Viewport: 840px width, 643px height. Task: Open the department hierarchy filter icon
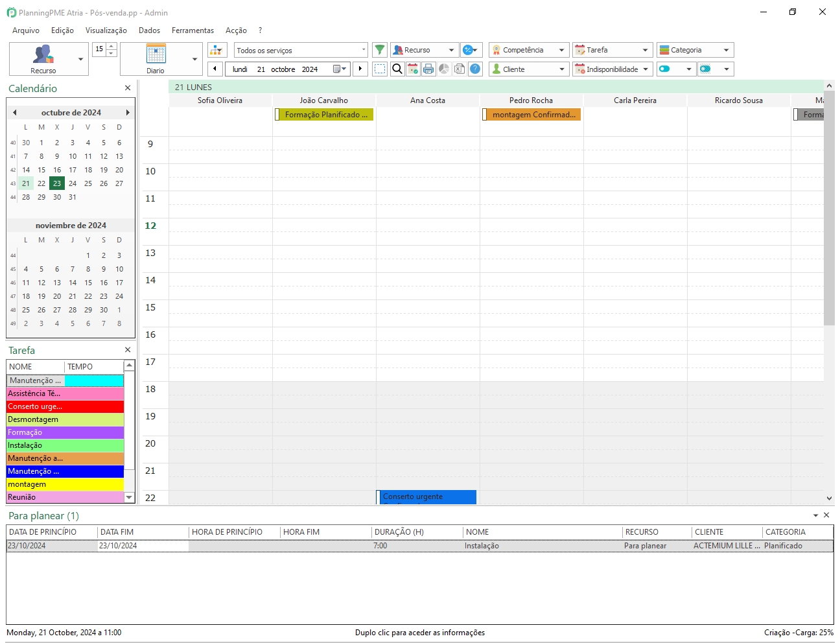click(x=217, y=50)
